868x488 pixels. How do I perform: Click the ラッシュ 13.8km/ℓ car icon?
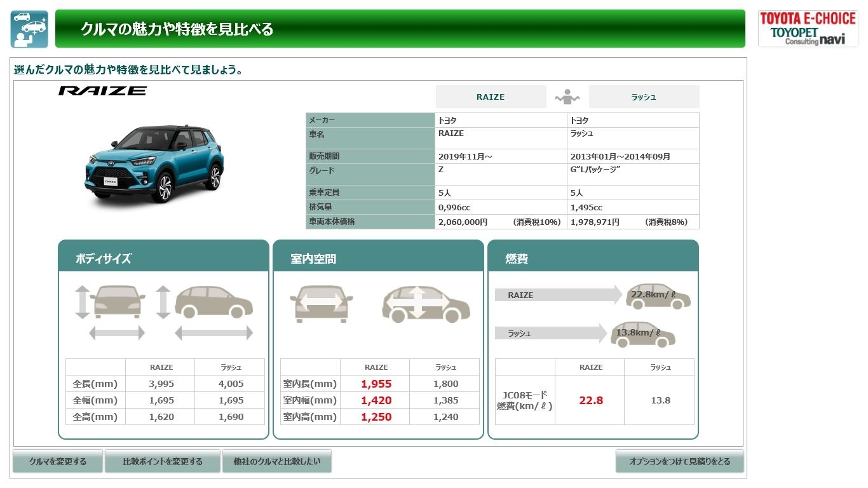coord(642,334)
